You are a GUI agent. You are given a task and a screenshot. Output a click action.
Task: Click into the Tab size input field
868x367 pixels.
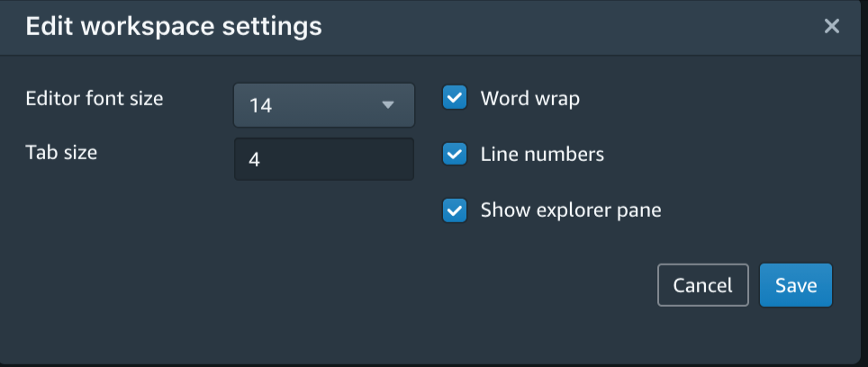click(323, 159)
